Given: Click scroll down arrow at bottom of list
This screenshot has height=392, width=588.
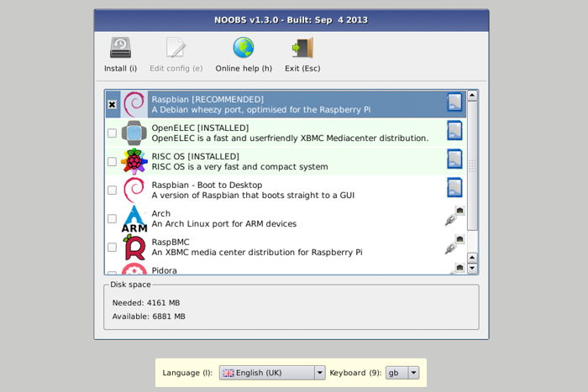Looking at the screenshot, I should pos(472,269).
